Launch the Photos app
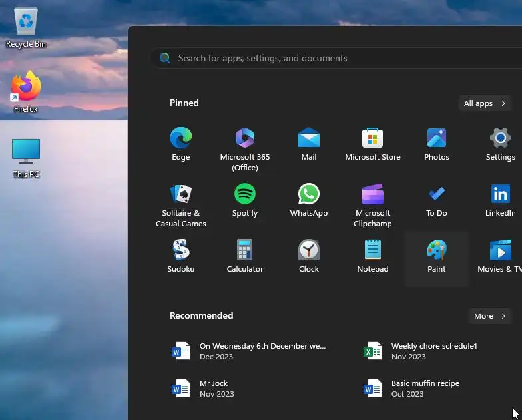This screenshot has width=522, height=420. (x=437, y=144)
